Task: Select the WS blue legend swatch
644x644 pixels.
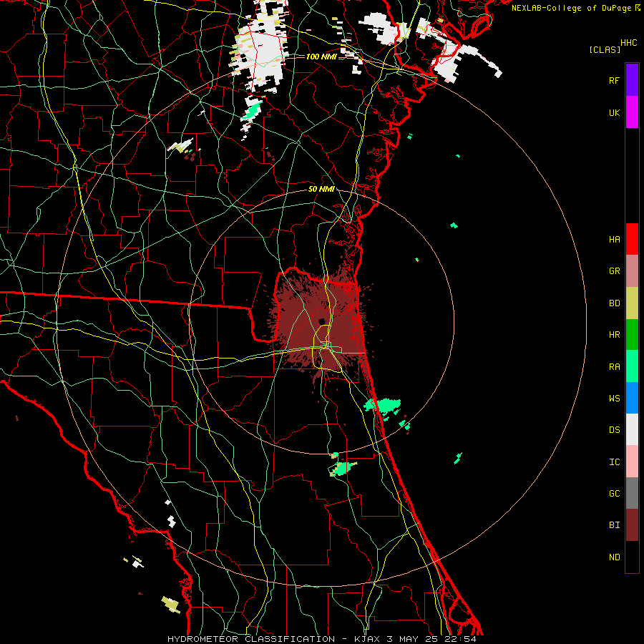Action: pyautogui.click(x=632, y=398)
